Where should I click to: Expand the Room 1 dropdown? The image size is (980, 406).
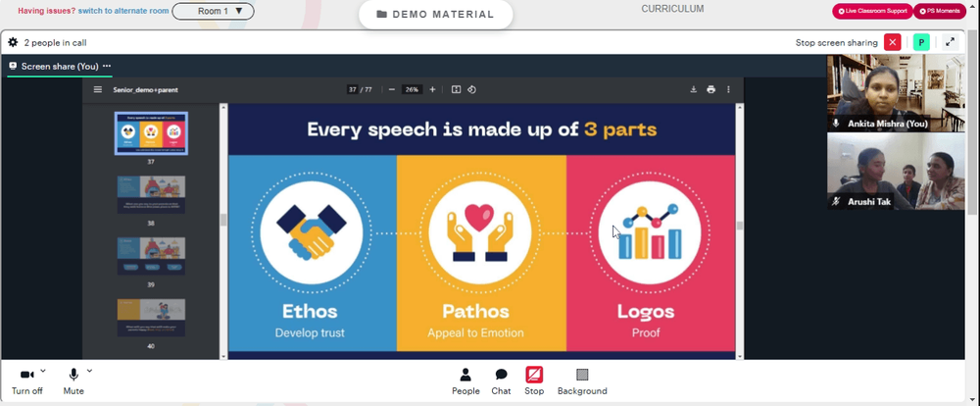tap(213, 12)
